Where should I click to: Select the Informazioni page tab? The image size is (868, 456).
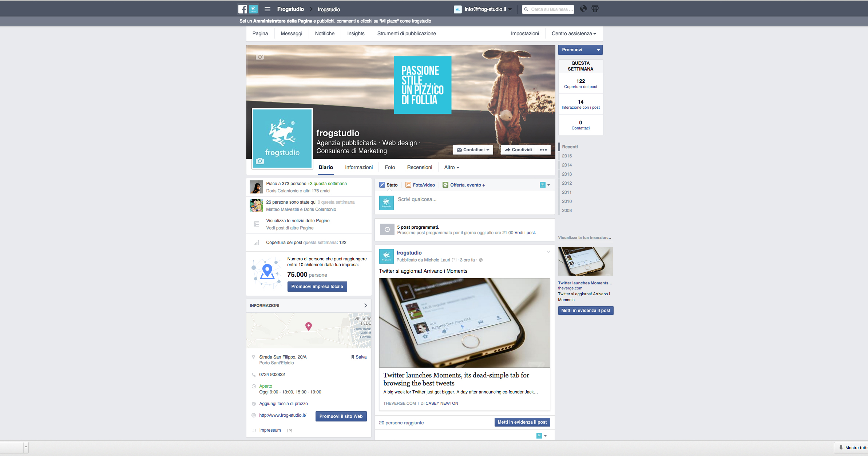tap(359, 167)
